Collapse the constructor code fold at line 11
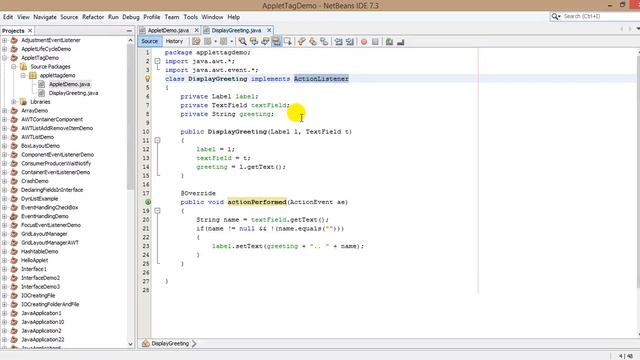The width and height of the screenshot is (640, 360). point(157,140)
